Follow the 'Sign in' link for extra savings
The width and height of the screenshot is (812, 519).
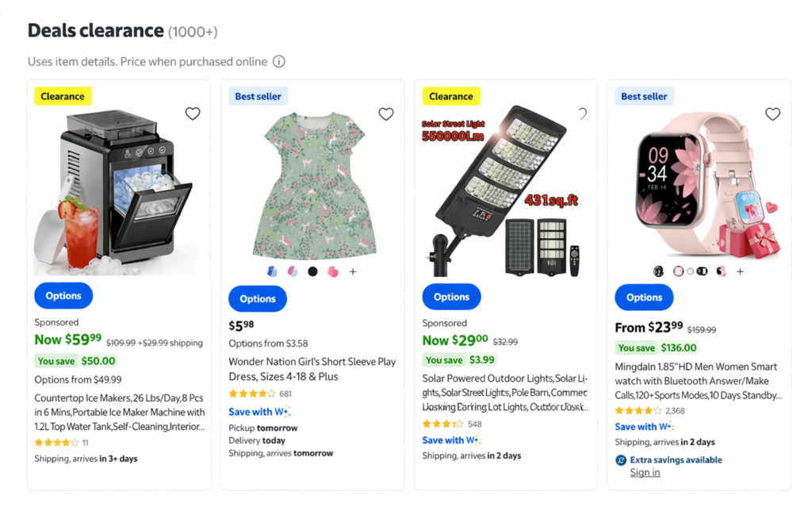pyautogui.click(x=645, y=473)
